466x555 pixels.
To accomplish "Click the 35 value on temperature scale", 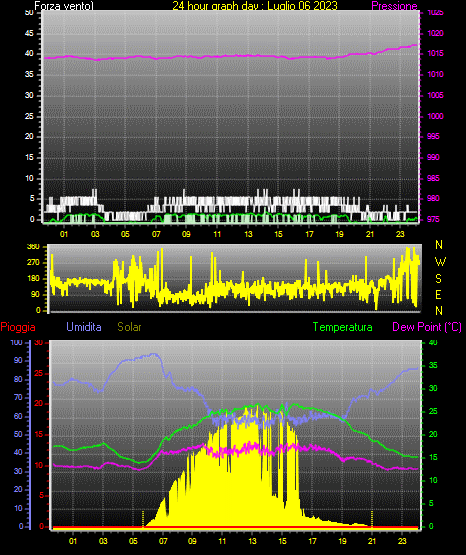I will [433, 365].
